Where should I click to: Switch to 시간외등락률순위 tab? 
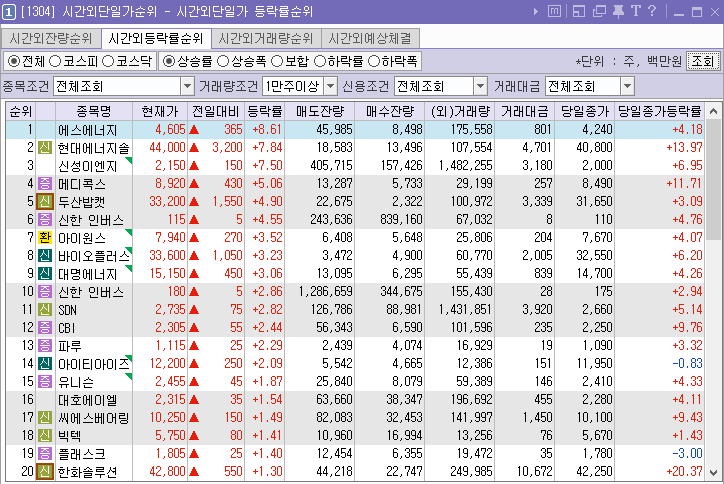156,38
